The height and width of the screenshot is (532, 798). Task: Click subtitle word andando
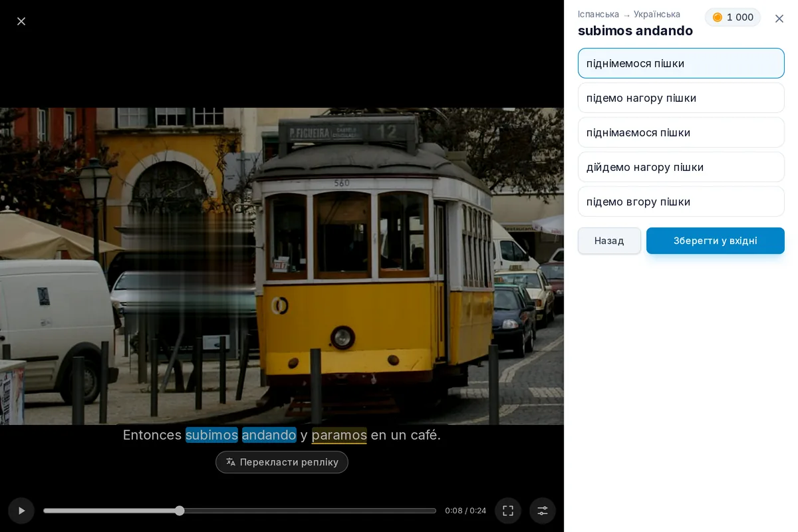point(269,435)
